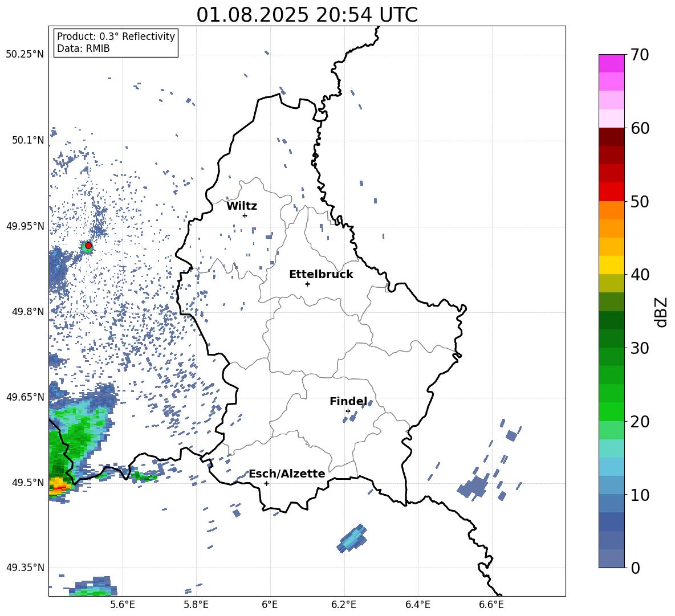Click the 6.4°E longitude label
The width and height of the screenshot is (675, 616).
tap(417, 605)
